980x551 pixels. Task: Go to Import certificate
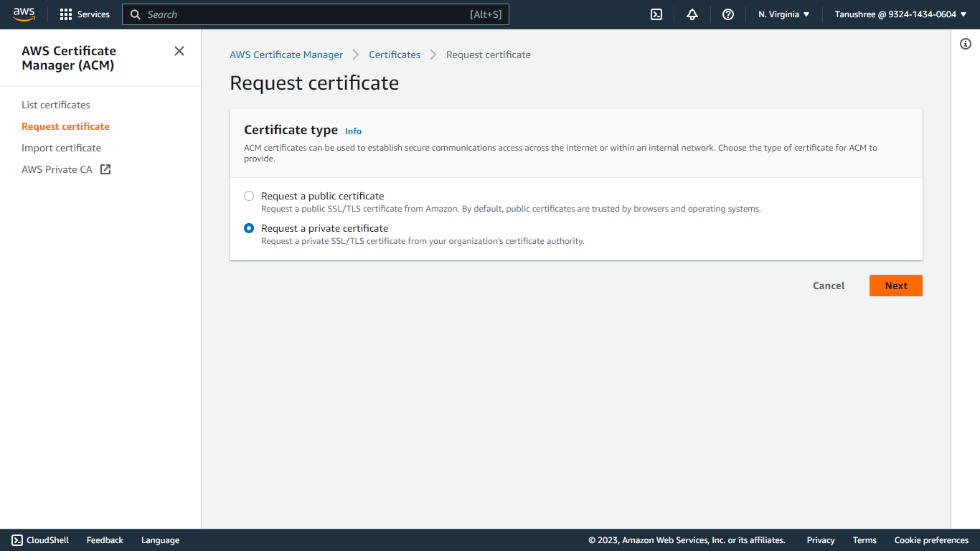tap(61, 148)
